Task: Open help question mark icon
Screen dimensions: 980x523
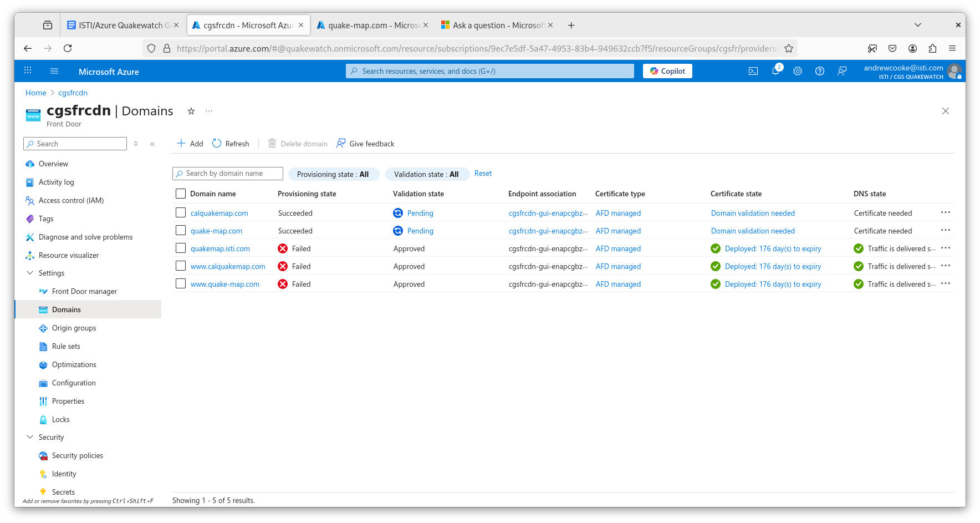Action: (820, 71)
